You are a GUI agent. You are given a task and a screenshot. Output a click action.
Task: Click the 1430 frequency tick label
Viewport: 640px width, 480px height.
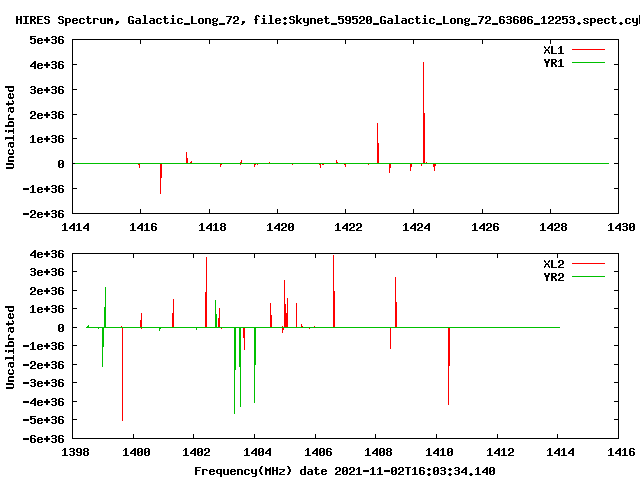coord(621,227)
